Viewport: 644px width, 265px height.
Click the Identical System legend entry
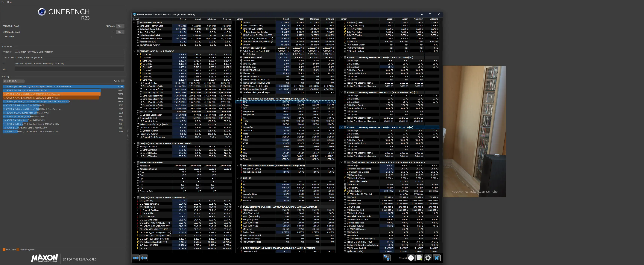(x=25, y=249)
